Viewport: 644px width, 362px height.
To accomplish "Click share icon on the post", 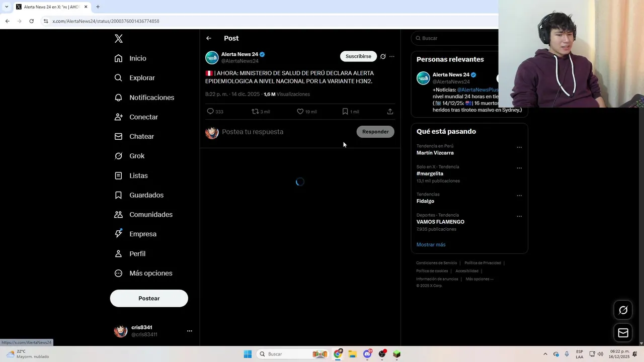I will pos(390,112).
